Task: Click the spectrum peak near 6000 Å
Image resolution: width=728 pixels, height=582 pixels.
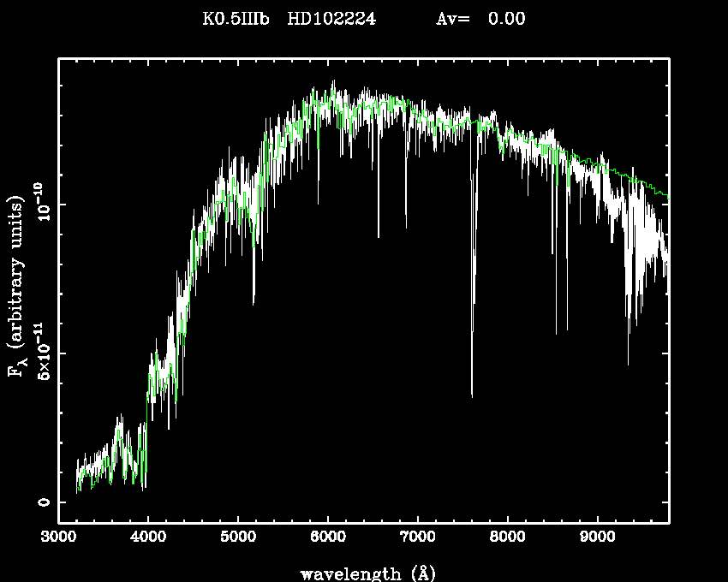Action: [333, 84]
